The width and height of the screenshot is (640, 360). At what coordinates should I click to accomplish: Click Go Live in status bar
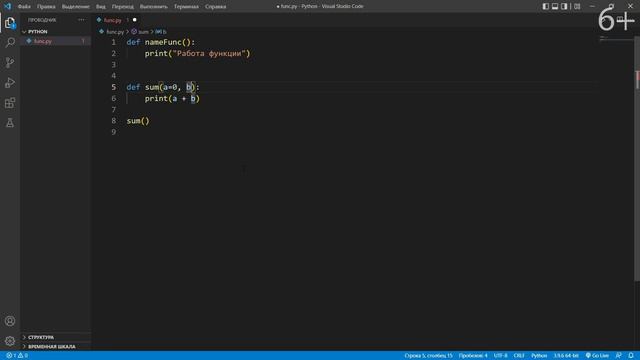coord(597,356)
